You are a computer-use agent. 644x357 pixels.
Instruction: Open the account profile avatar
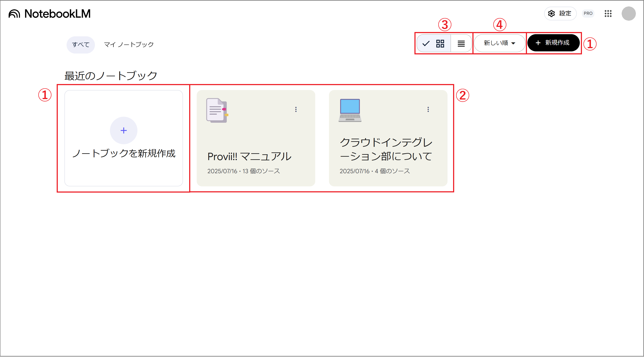coord(629,14)
